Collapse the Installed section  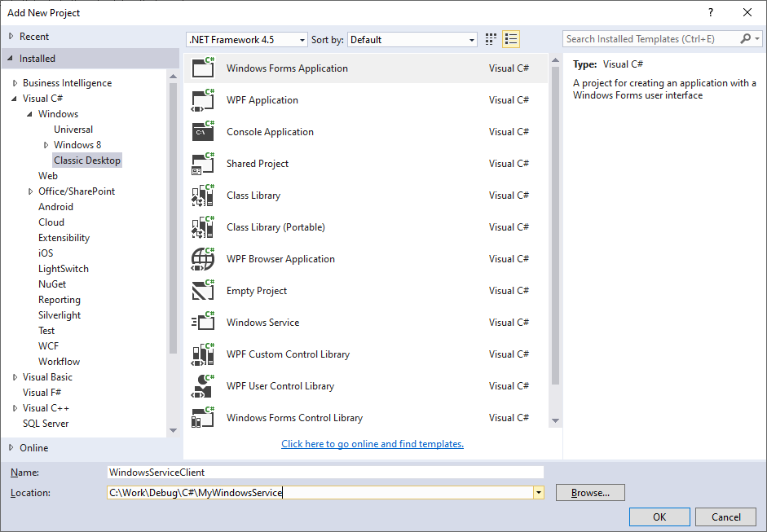point(11,58)
